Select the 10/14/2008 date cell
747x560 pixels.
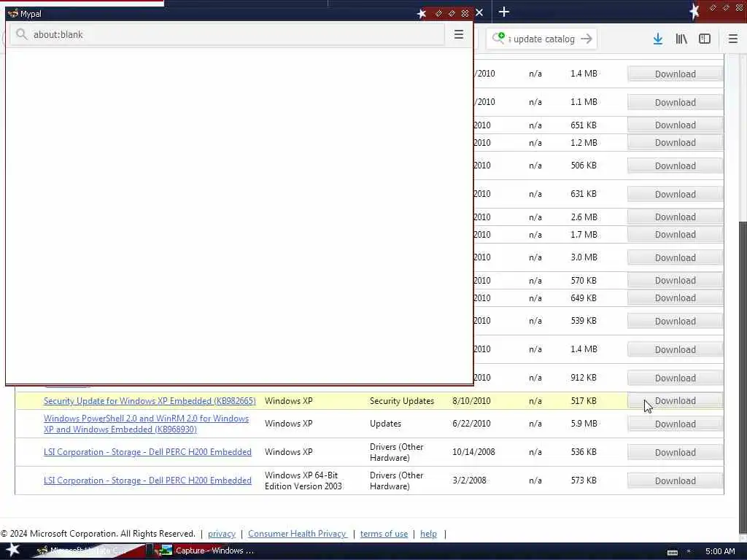(x=473, y=452)
